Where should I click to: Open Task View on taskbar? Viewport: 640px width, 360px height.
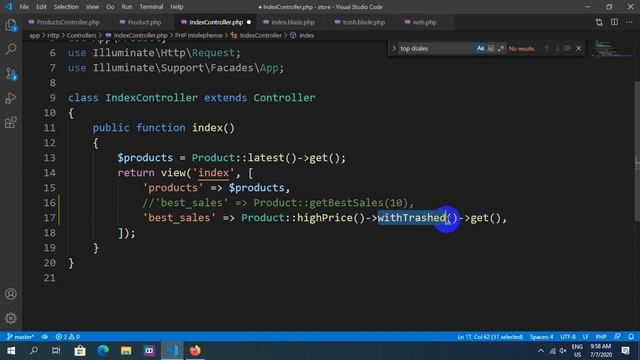point(56,351)
